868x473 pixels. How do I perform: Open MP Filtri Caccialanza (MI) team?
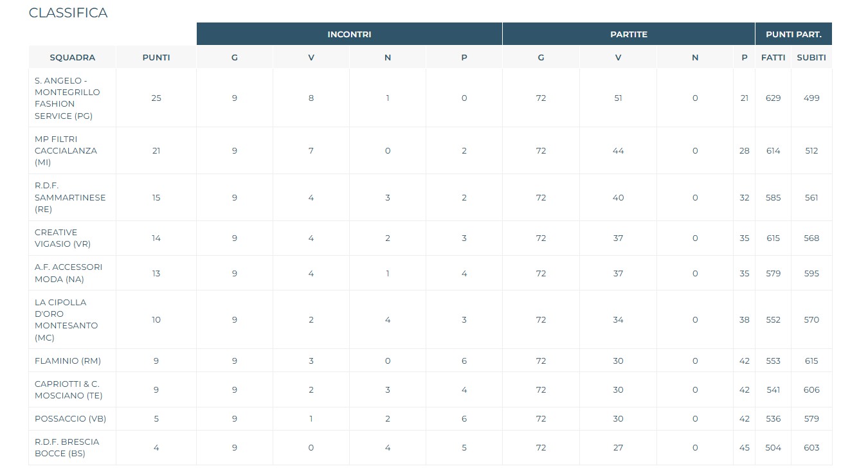coord(66,150)
